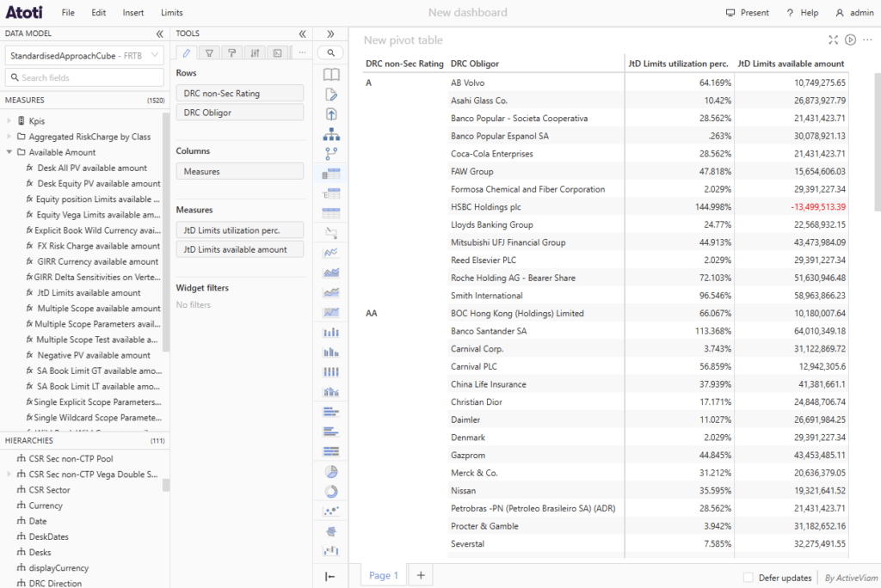
Task: Expand the Kpis folder
Action: point(9,120)
